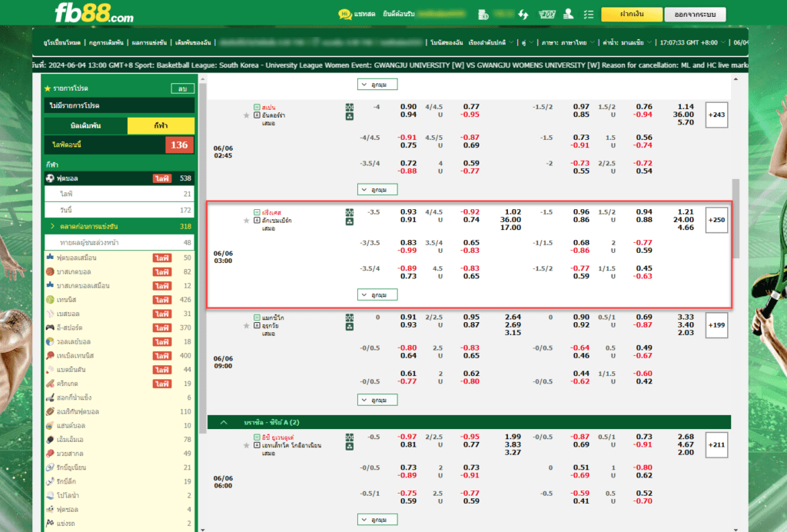Click the football icon beside ฟุตบอล
The image size is (787, 532).
tap(50, 178)
